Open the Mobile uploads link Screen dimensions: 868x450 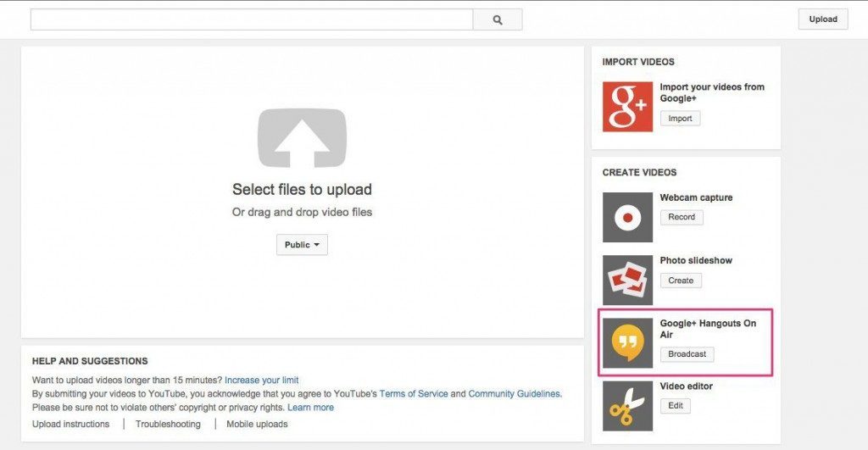[x=257, y=424]
